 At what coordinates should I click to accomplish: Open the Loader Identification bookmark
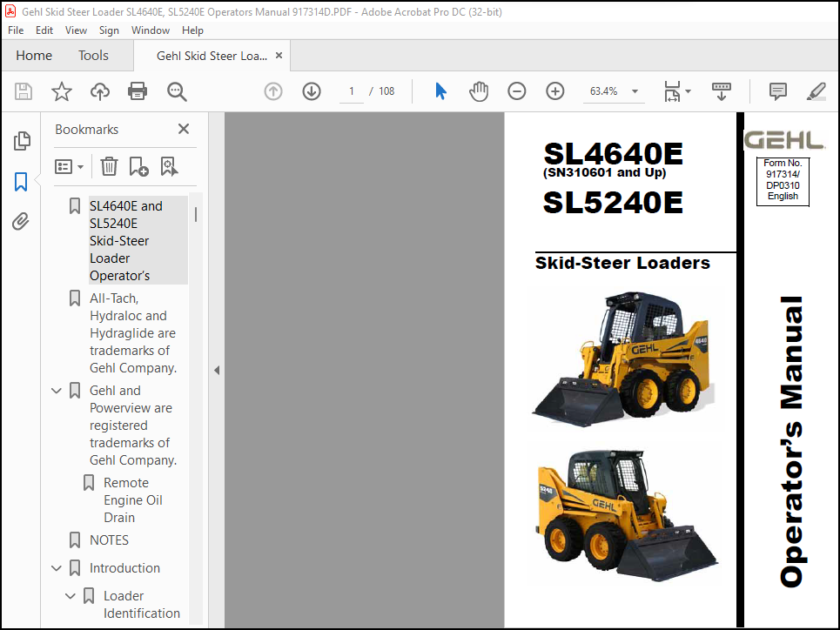coord(141,604)
